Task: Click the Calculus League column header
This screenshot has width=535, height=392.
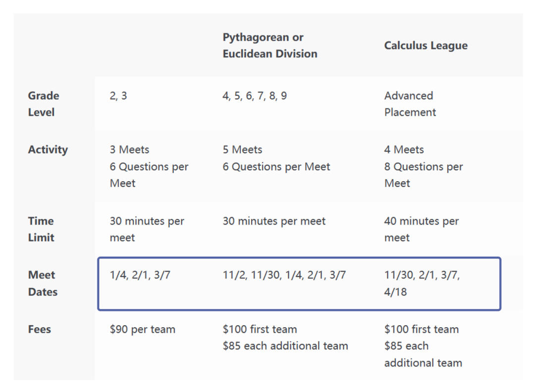Action: point(426,46)
